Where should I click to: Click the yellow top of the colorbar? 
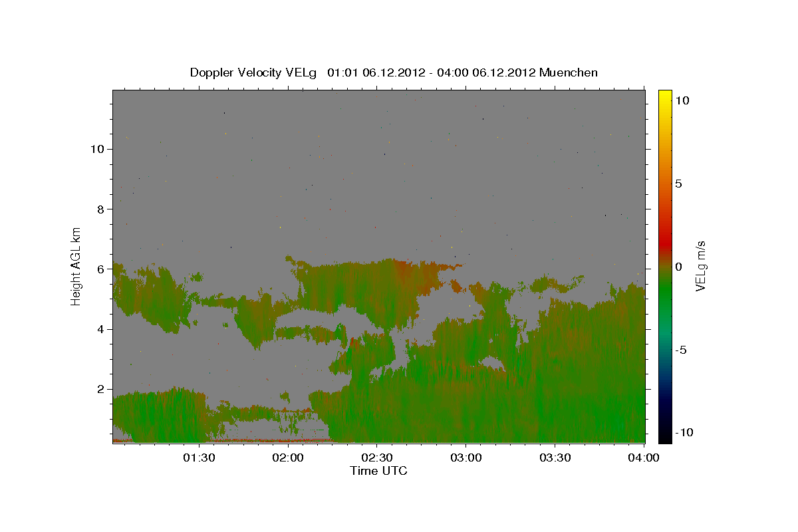pyautogui.click(x=665, y=95)
